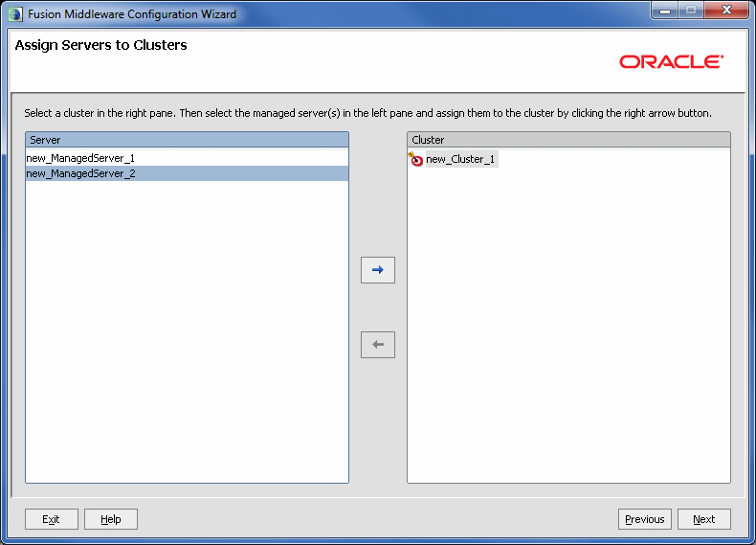Click the disabled maximize window button
This screenshot has width=756, height=545.
point(691,11)
